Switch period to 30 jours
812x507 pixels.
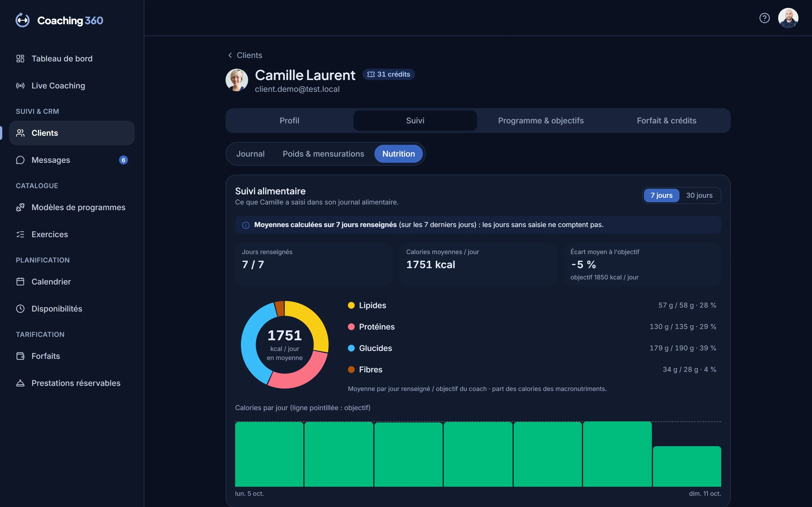[699, 195]
